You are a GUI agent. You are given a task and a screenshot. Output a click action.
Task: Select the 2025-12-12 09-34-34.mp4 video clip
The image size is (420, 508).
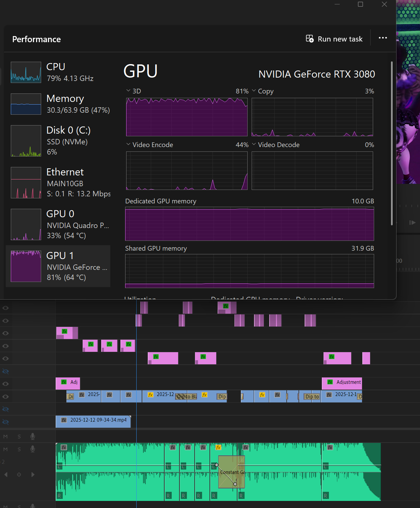pos(93,422)
